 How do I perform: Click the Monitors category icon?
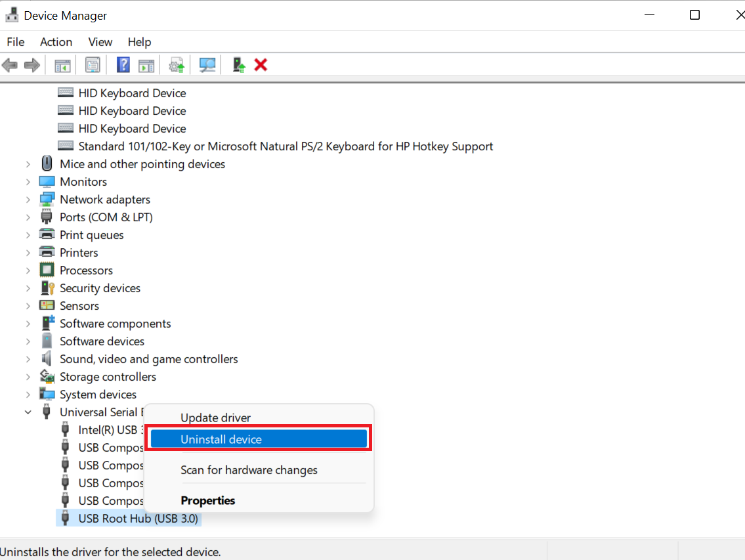(x=47, y=182)
